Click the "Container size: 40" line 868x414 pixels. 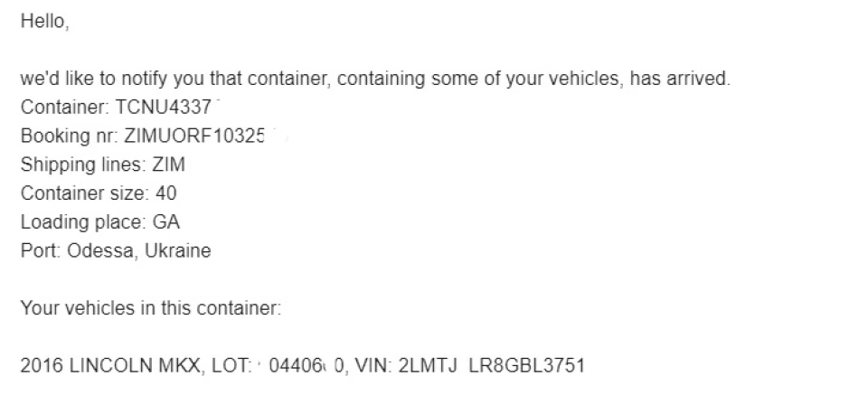point(99,193)
